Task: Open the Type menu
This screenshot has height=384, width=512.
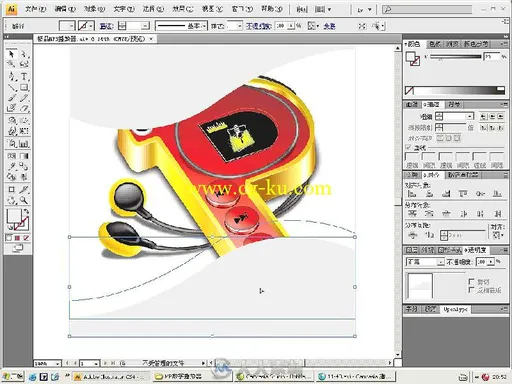Action: (x=124, y=9)
